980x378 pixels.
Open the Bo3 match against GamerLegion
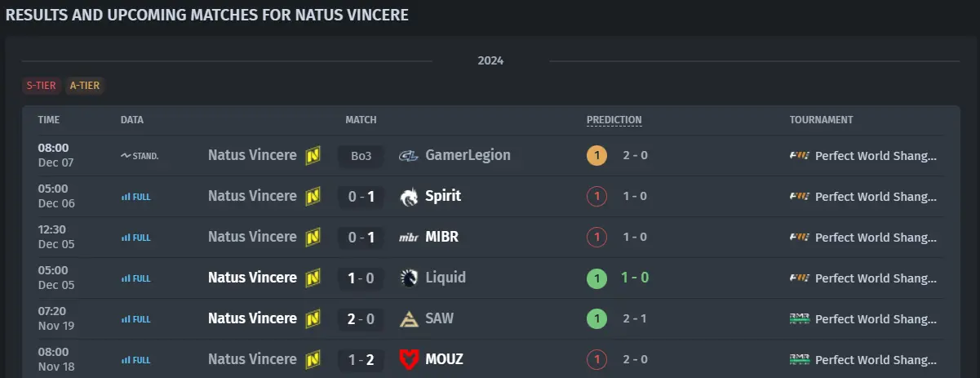(x=361, y=156)
